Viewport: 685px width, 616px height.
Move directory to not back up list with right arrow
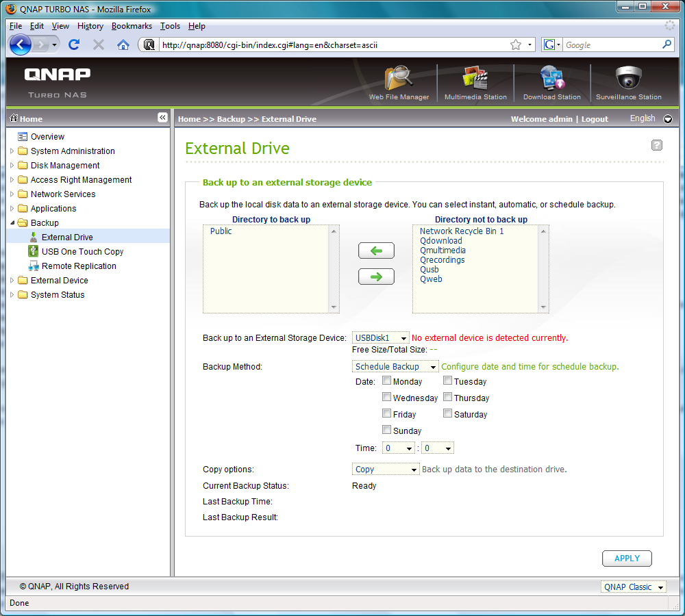pyautogui.click(x=376, y=277)
